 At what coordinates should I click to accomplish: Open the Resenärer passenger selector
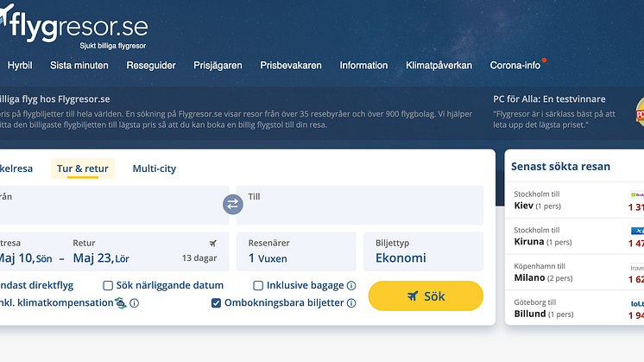click(x=296, y=251)
